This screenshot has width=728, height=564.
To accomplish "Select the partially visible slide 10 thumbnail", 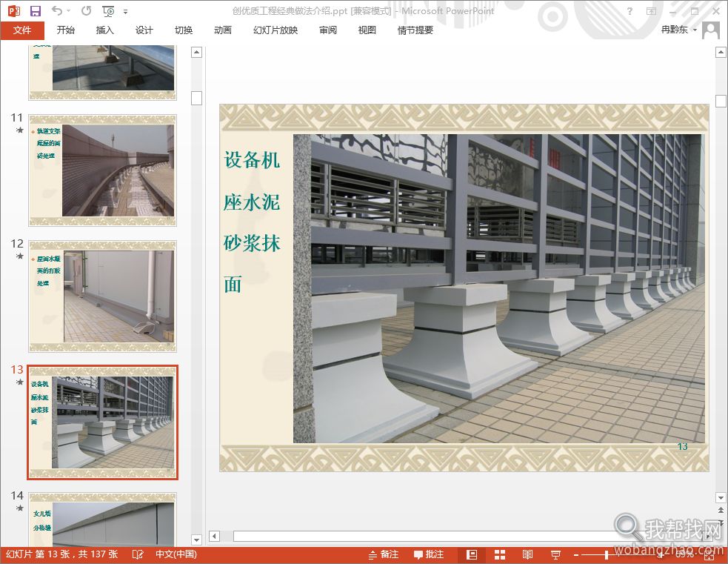I will (x=103, y=73).
